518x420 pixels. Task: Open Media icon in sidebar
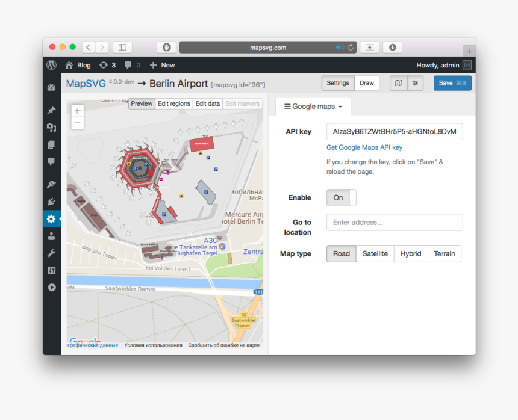click(52, 127)
